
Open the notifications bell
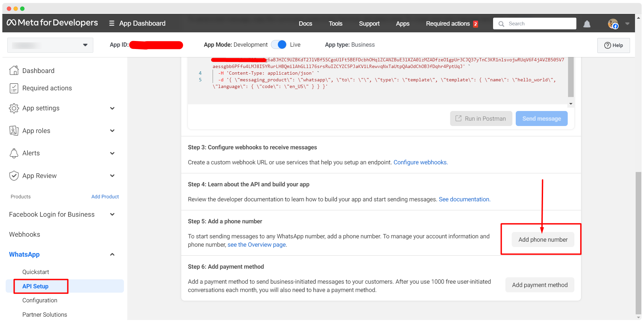point(587,24)
